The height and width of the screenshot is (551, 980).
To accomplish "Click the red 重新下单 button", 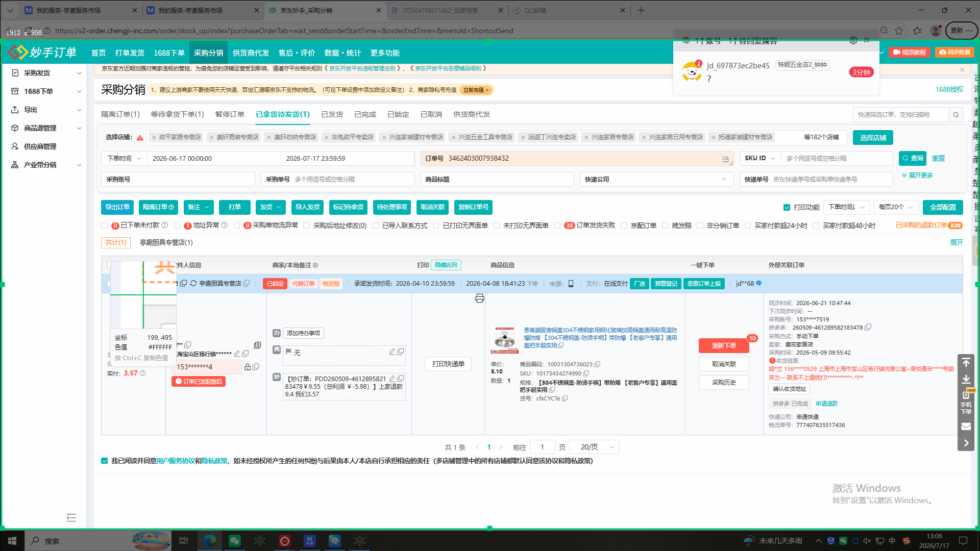I will (x=724, y=345).
